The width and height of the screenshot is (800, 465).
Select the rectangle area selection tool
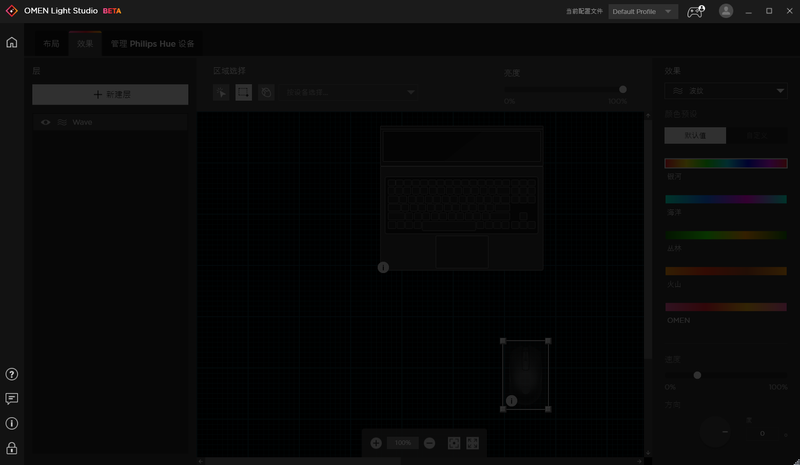coord(244,92)
